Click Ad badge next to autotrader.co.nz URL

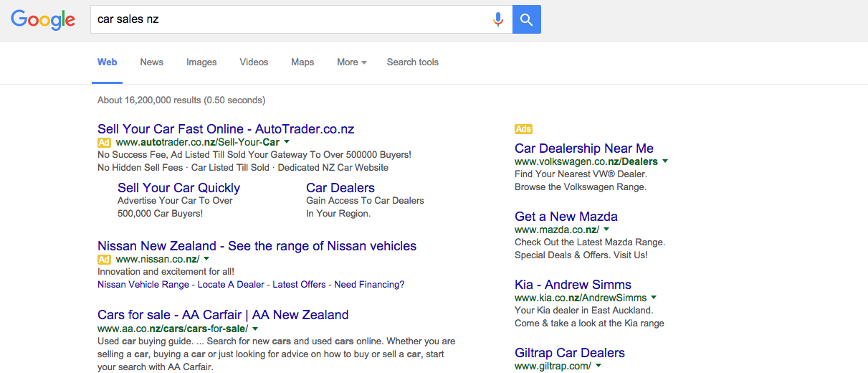point(105,143)
